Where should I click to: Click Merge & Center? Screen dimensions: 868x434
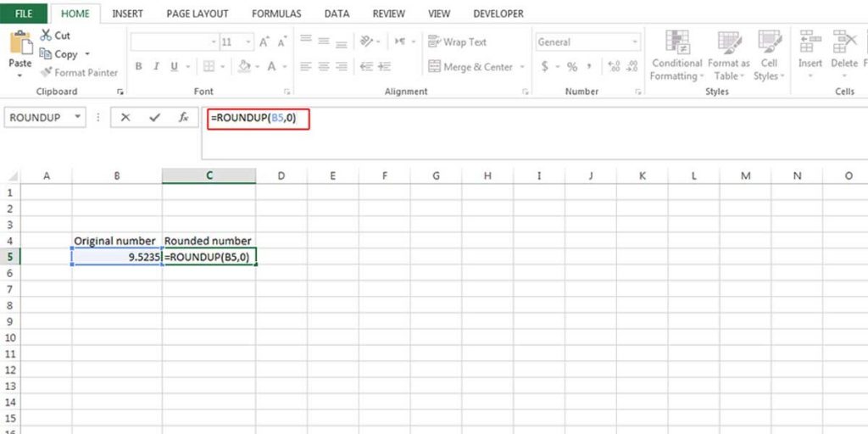click(470, 66)
